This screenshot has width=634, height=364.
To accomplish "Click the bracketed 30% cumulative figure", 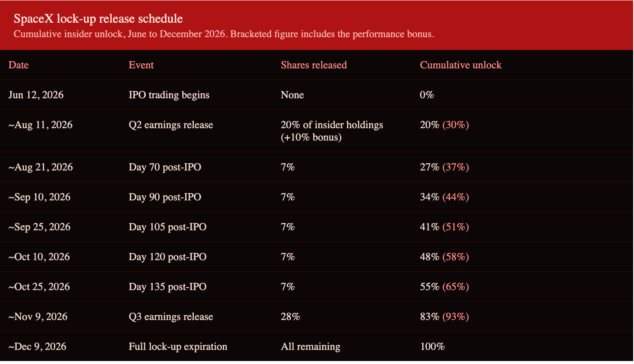I will pyautogui.click(x=456, y=125).
